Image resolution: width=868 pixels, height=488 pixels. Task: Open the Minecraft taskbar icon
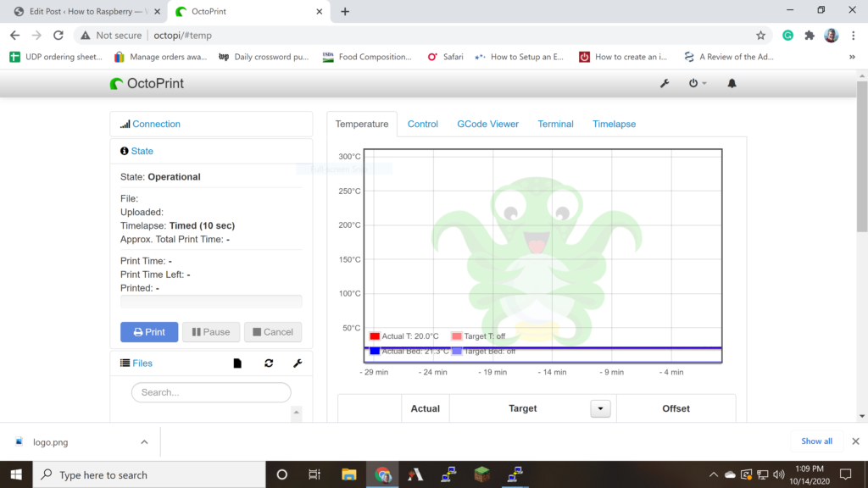[481, 474]
